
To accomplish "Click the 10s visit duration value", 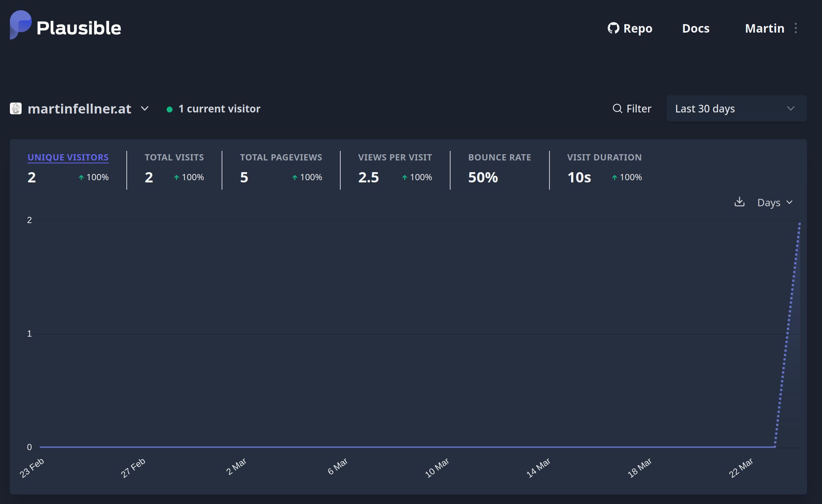I will pyautogui.click(x=579, y=177).
